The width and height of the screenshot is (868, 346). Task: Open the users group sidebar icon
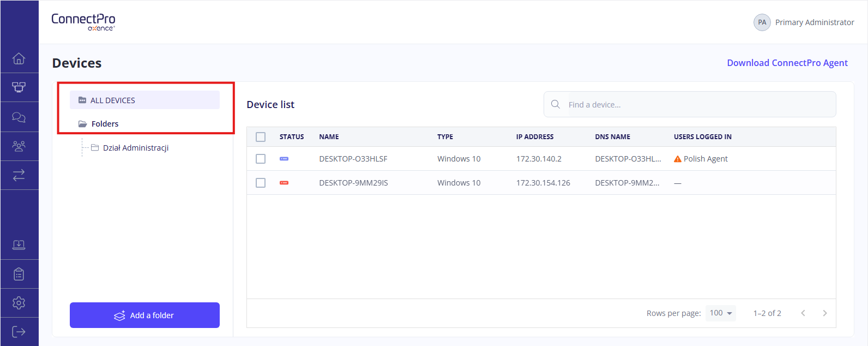19,146
